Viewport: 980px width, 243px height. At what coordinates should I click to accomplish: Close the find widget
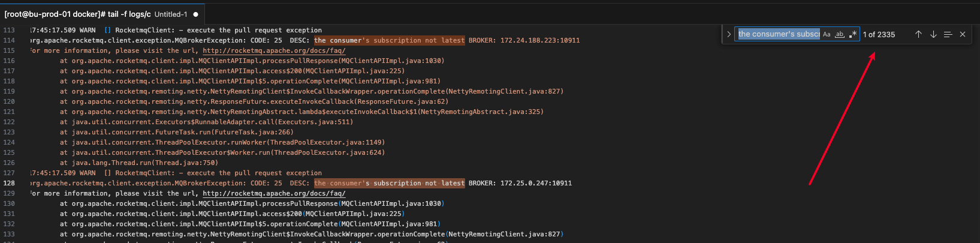pos(963,34)
